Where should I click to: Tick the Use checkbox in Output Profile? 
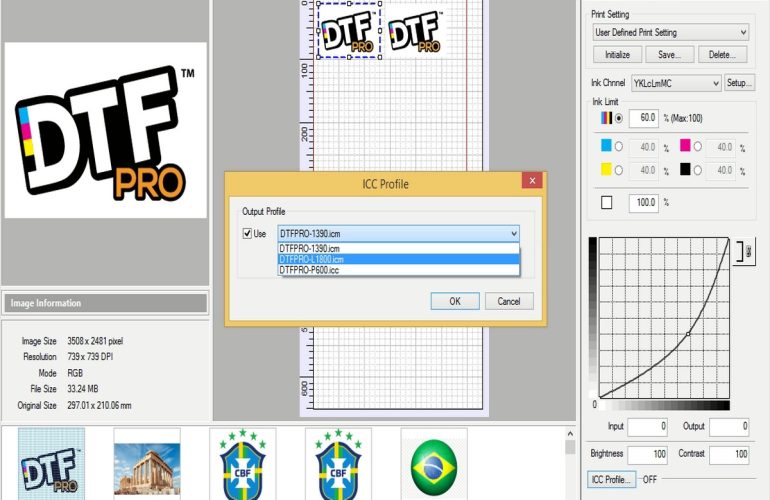pos(248,234)
